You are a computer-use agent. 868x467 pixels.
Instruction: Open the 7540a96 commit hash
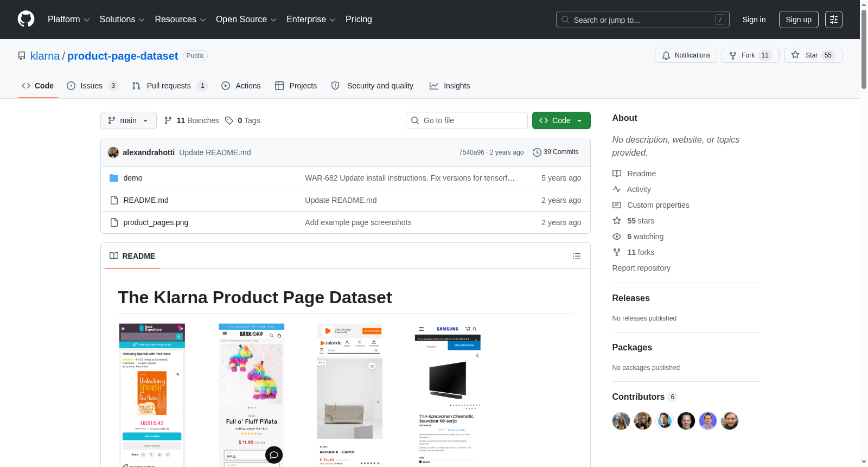click(471, 152)
